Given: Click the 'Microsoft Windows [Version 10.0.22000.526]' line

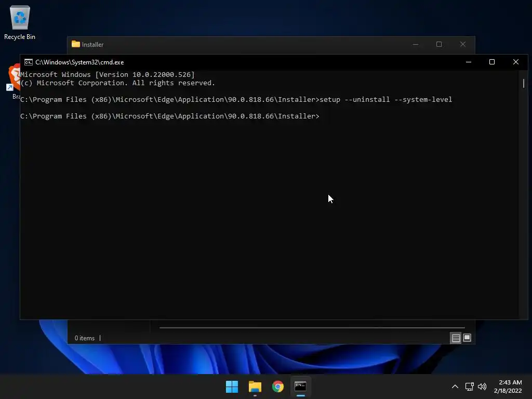Looking at the screenshot, I should 108,75.
